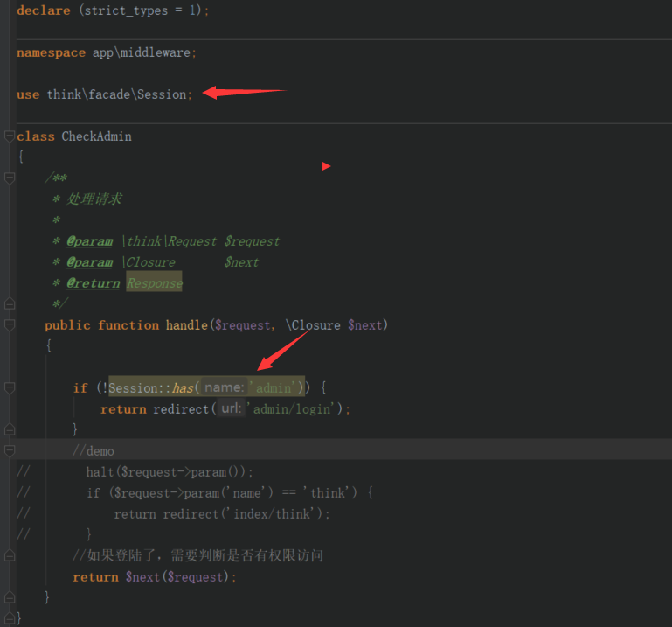This screenshot has height=627, width=672.
Task: Place cursor on Session::has call
Action: (x=151, y=388)
